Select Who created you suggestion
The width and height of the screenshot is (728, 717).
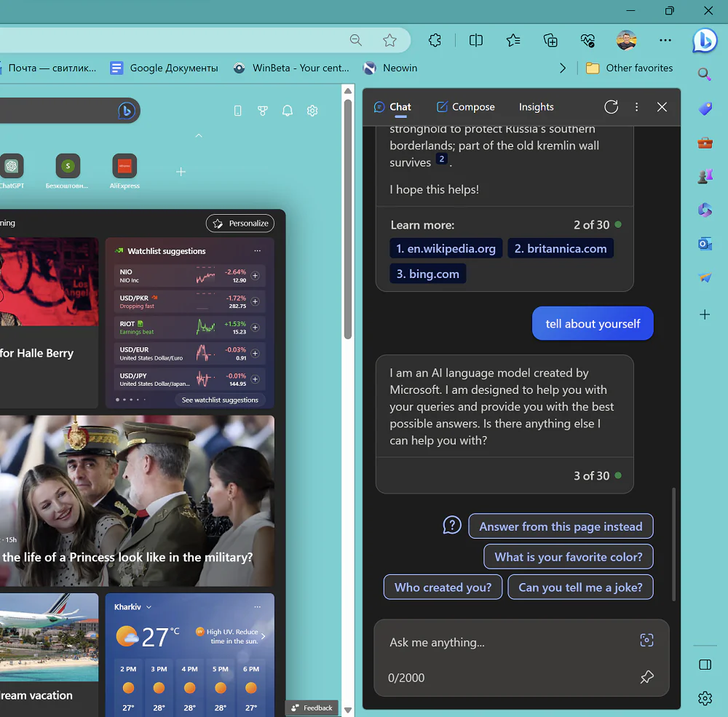(443, 587)
